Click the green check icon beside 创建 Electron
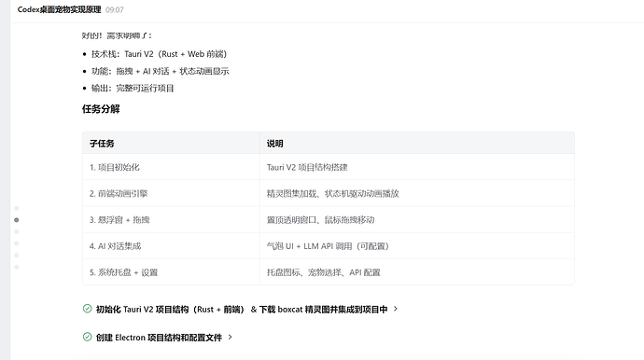Viewport: 644px width, 360px height. tap(87, 337)
